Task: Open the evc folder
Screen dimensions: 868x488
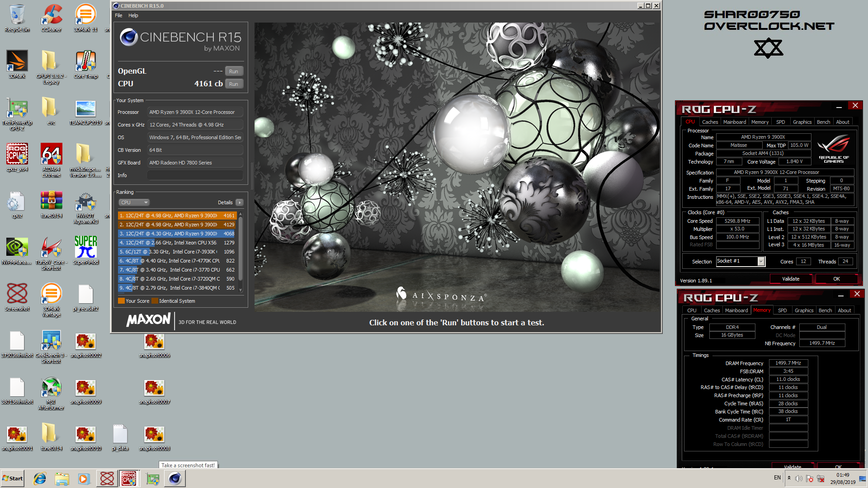Action: [51, 111]
